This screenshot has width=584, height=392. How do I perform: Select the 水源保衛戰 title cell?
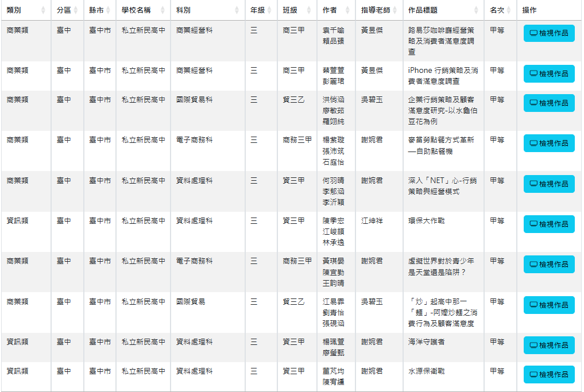point(426,371)
